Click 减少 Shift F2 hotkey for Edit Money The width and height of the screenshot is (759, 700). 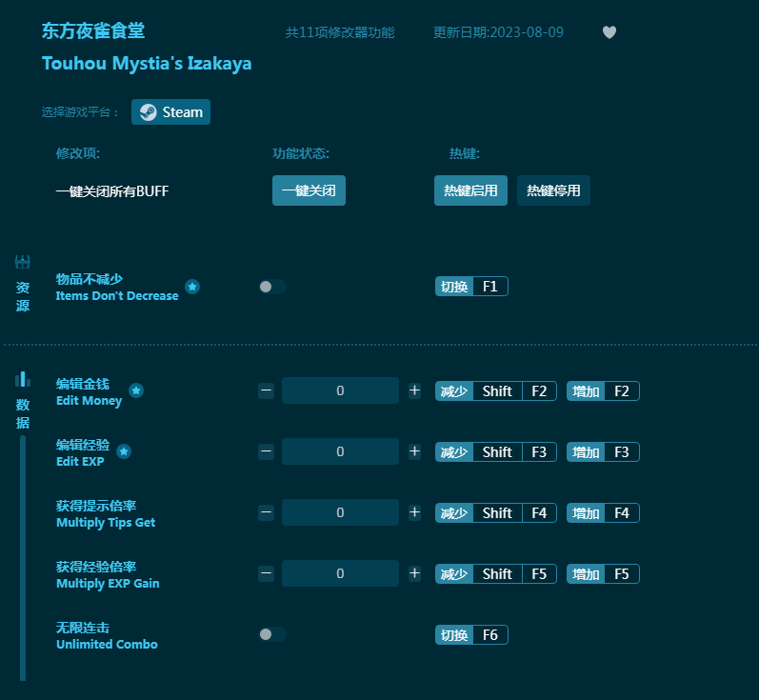(495, 390)
